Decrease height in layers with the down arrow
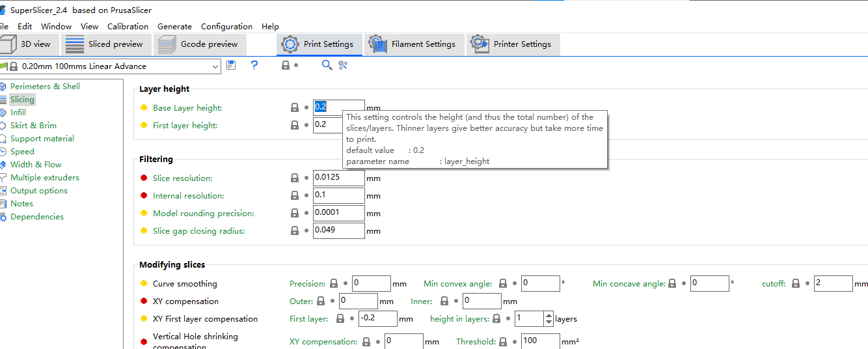The width and height of the screenshot is (868, 349). 549,322
